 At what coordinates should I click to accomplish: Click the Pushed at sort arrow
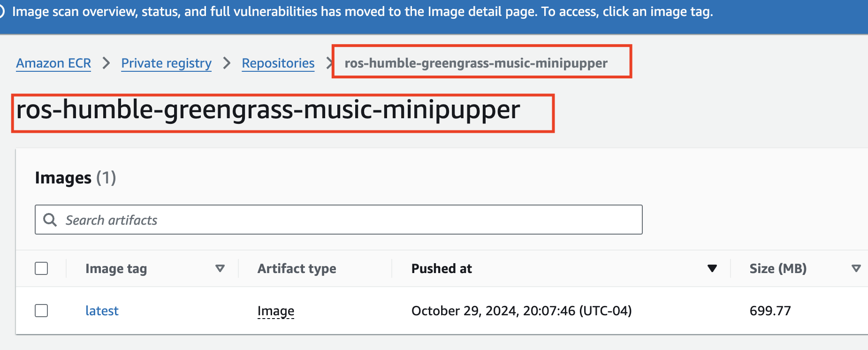pyautogui.click(x=712, y=268)
